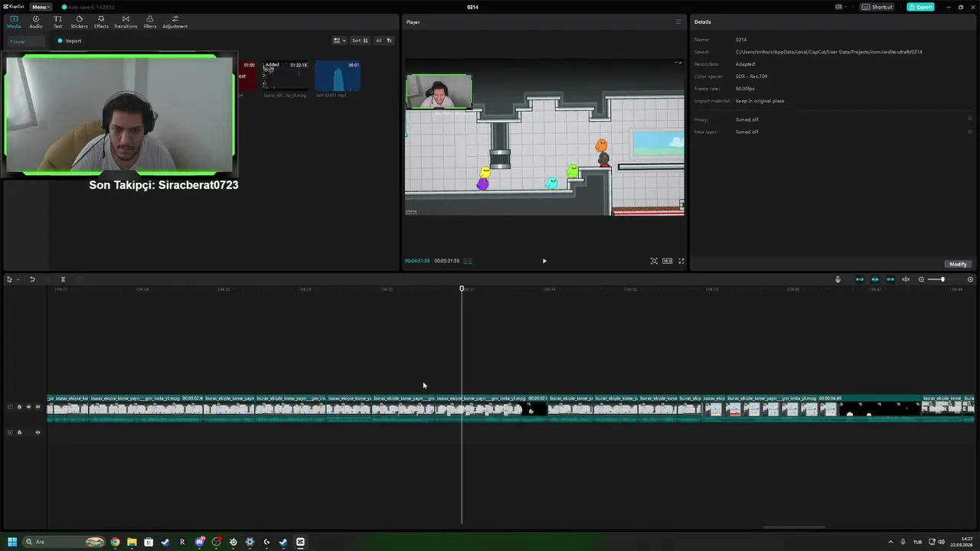Viewport: 980px width, 551px height.
Task: Open the Audio tab
Action: (36, 21)
